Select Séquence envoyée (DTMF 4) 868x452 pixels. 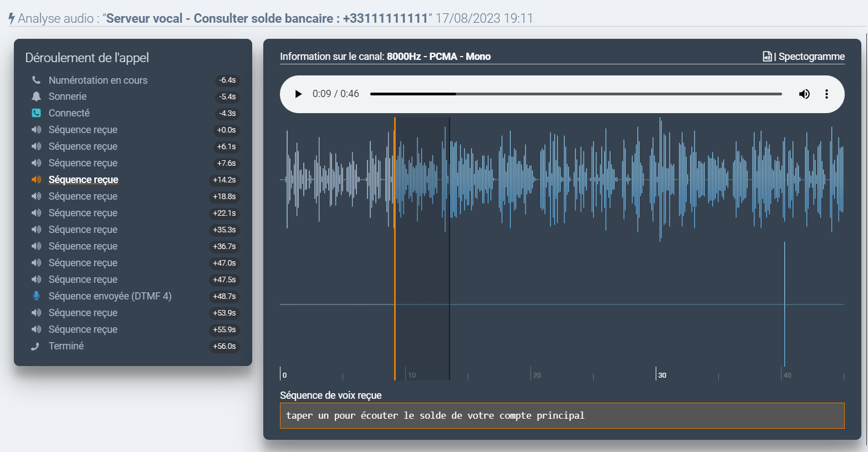point(110,296)
